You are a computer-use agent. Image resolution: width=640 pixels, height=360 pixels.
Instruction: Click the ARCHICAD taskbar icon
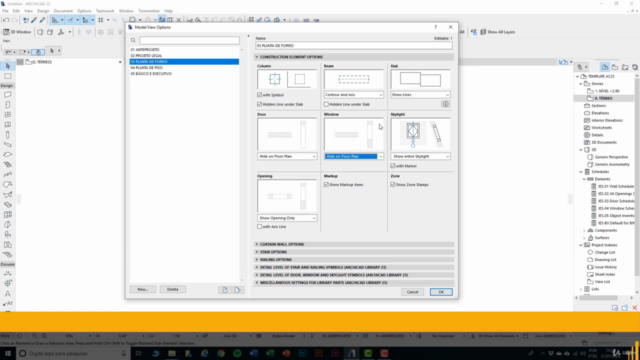(351, 353)
